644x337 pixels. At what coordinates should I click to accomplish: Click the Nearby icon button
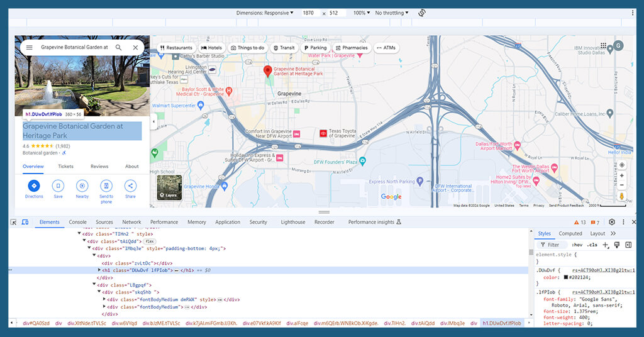coord(82,186)
